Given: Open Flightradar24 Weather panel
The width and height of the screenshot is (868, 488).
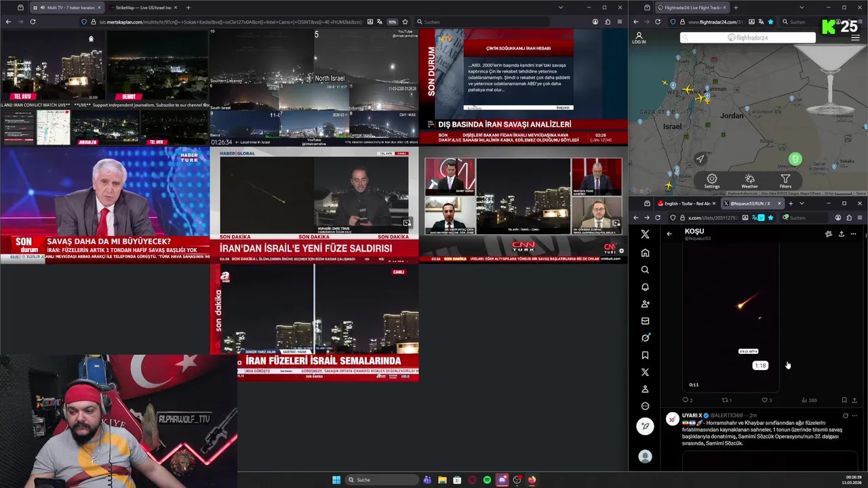Looking at the screenshot, I should click(x=749, y=181).
